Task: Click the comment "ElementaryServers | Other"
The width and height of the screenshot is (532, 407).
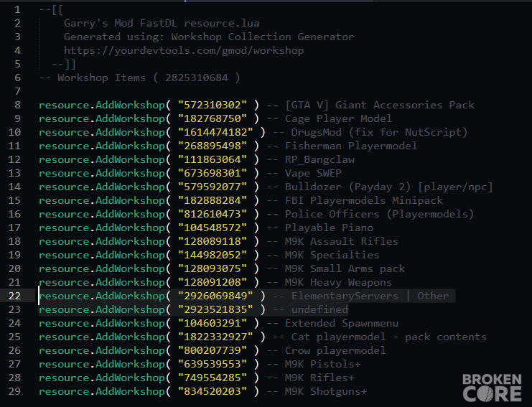Action: click(370, 296)
